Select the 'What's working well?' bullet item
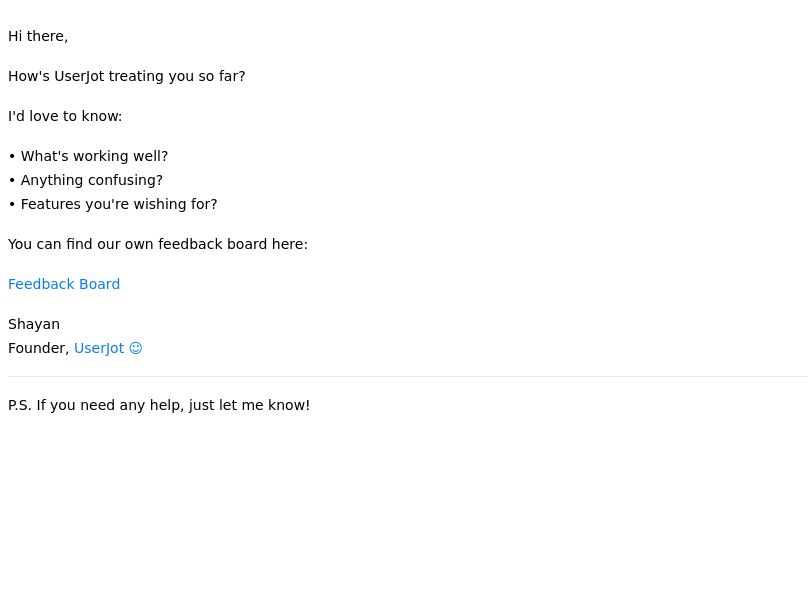 [x=94, y=156]
